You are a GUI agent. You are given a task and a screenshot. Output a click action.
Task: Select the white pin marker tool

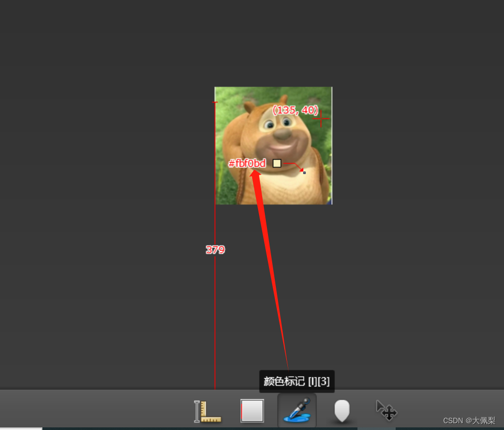(342, 411)
